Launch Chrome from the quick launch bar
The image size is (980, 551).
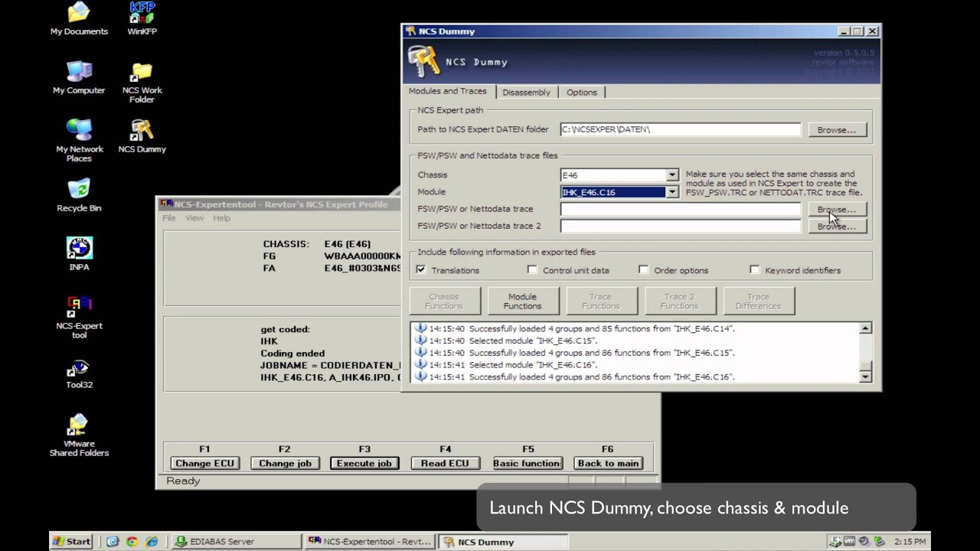pos(132,541)
